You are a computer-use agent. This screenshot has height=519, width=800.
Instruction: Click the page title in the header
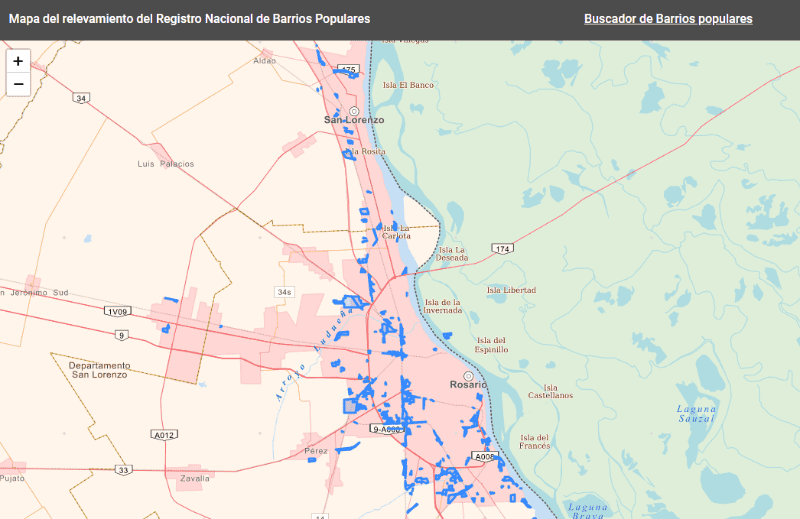189,19
